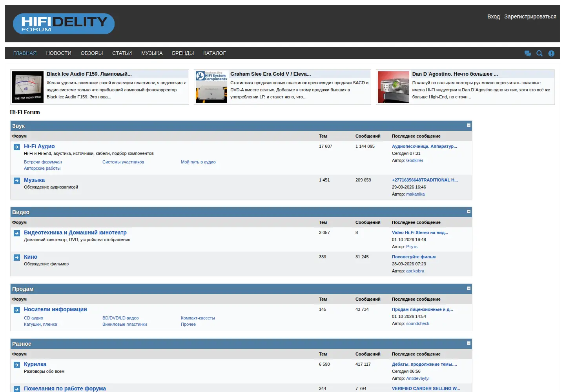Click arrow icon beside Музыка forum
Screen dimensions: 565x392
(x=17, y=181)
